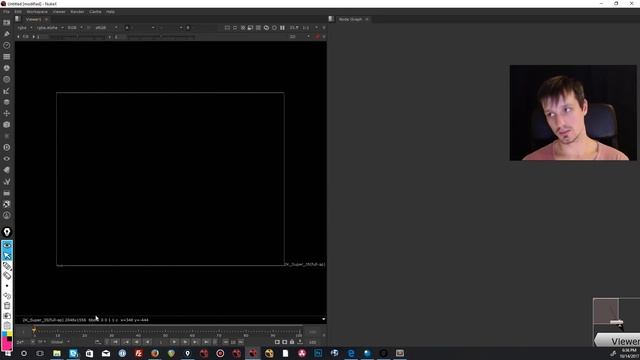Open File Explorer from the taskbar

(57, 353)
